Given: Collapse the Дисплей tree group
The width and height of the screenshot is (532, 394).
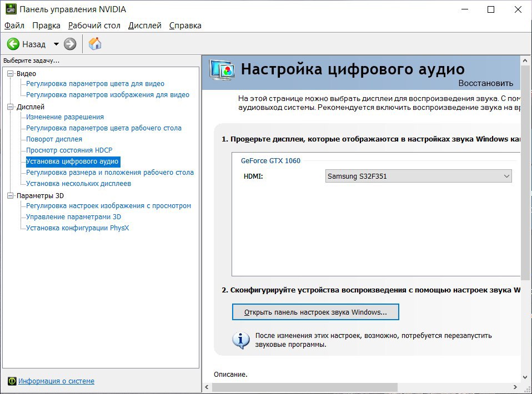Looking at the screenshot, I should click(11, 107).
